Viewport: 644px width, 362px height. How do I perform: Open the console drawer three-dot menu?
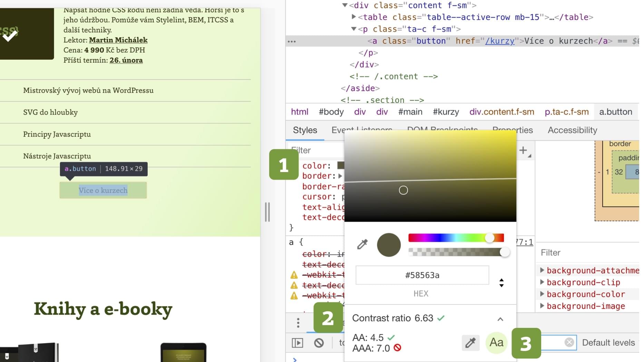click(298, 323)
